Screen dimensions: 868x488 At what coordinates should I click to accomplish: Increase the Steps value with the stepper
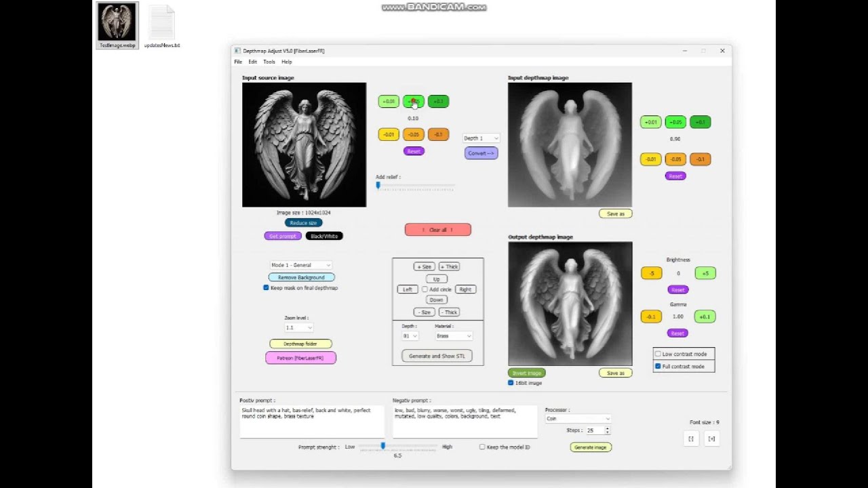[607, 428]
